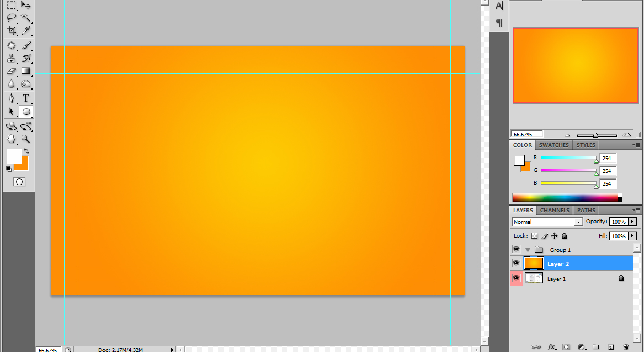
Task: Toggle Quick Mask mode
Action: pyautogui.click(x=19, y=182)
